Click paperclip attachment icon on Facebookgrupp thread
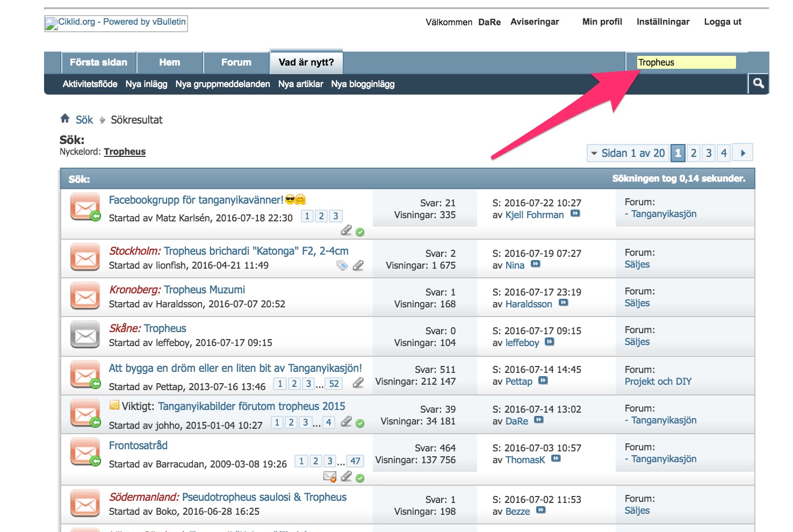The width and height of the screenshot is (793, 532). click(347, 230)
